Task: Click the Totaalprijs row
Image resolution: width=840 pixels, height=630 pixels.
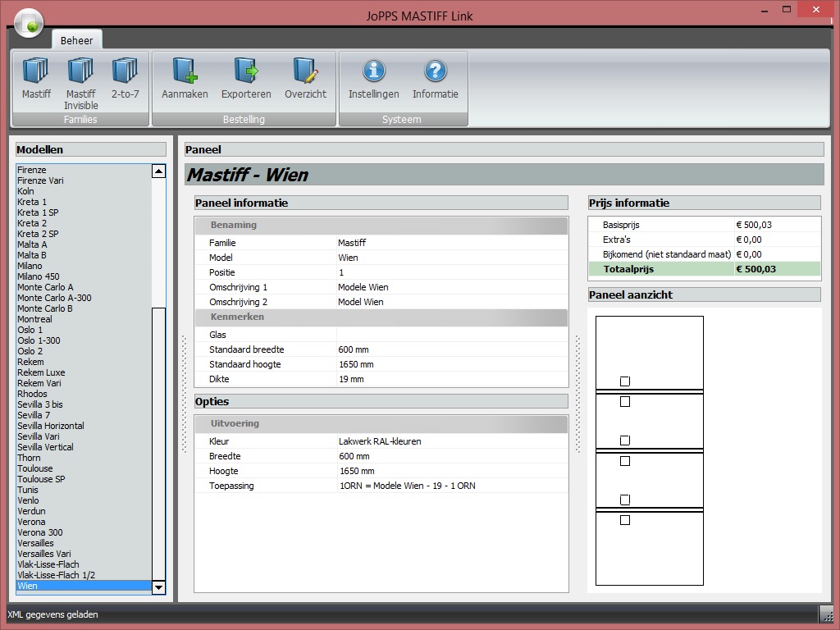Action: (x=705, y=269)
